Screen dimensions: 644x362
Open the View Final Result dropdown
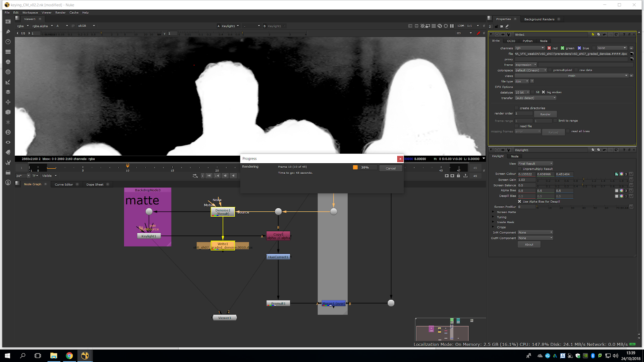pyautogui.click(x=535, y=163)
